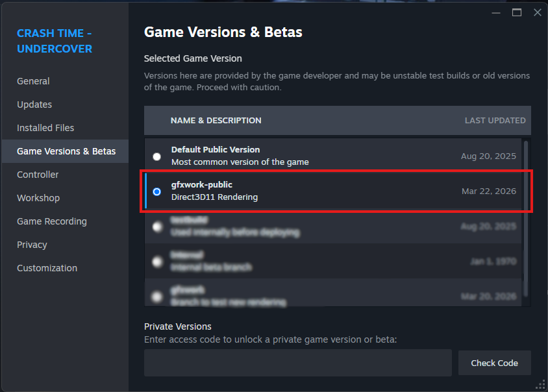548x392 pixels.
Task: Close the properties window
Action: (x=537, y=12)
